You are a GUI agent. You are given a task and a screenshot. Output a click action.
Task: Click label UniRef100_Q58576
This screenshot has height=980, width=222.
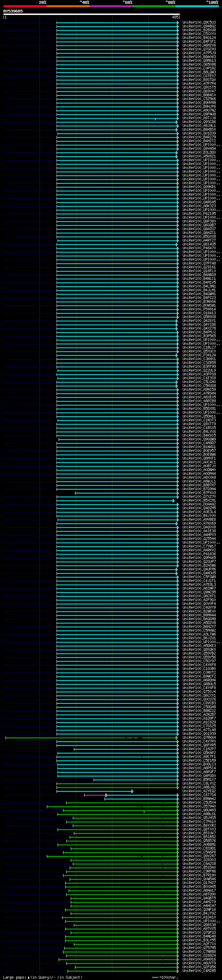[199, 841]
